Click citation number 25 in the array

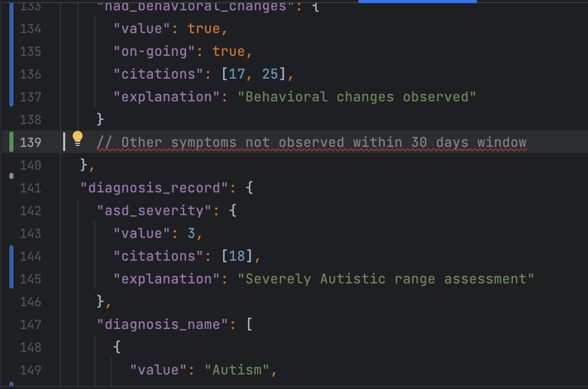270,74
